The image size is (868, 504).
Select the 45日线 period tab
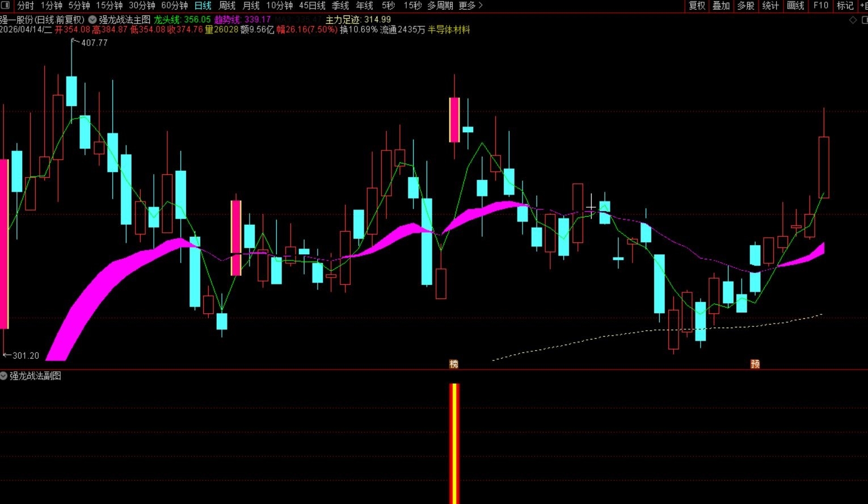(x=313, y=6)
